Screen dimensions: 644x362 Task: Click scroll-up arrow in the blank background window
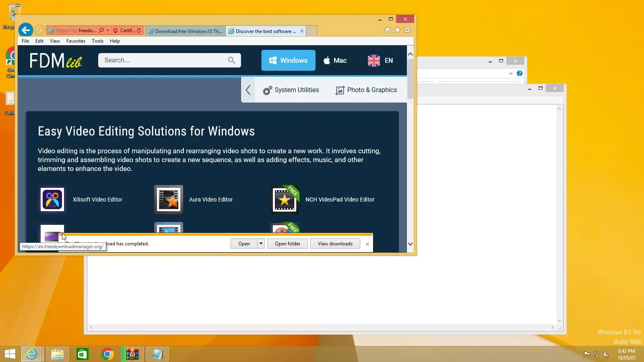point(559,109)
